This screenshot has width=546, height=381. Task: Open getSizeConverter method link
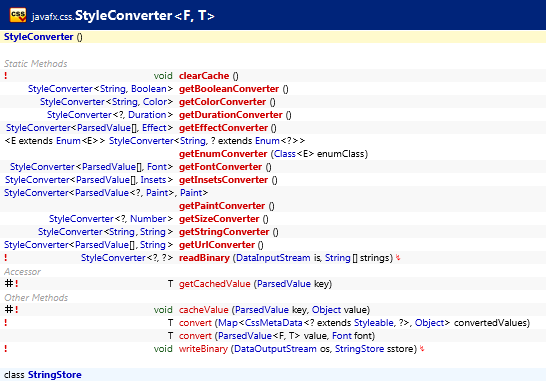click(x=219, y=219)
